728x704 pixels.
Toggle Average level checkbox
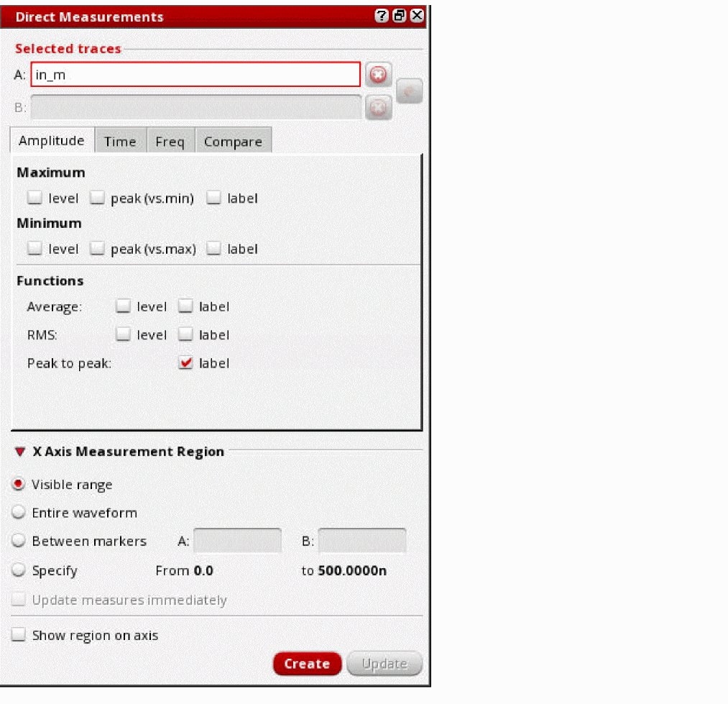click(x=124, y=306)
